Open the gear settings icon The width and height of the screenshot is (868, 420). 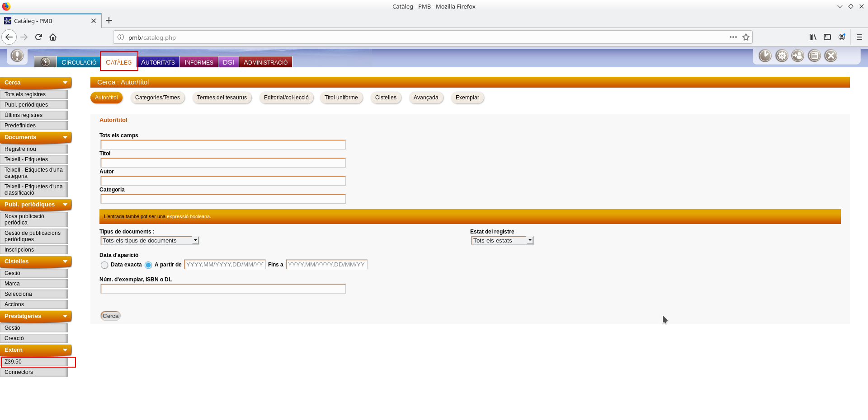click(x=782, y=56)
